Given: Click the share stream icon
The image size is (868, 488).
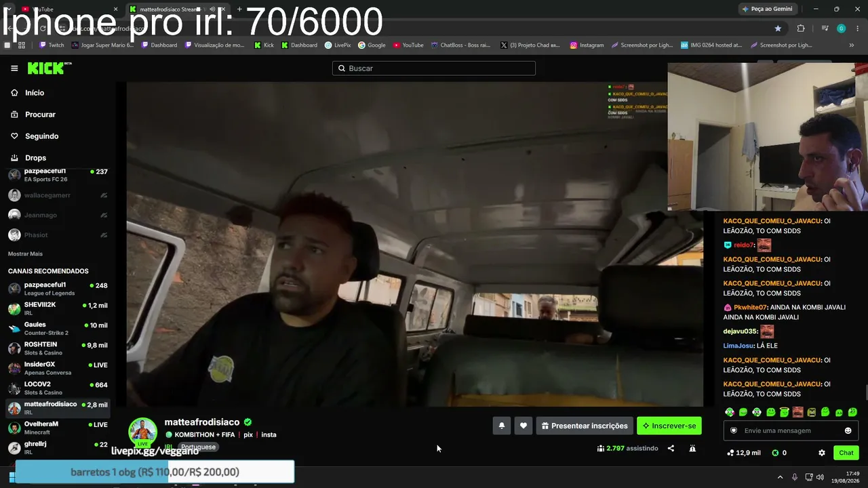Looking at the screenshot, I should click(x=671, y=449).
